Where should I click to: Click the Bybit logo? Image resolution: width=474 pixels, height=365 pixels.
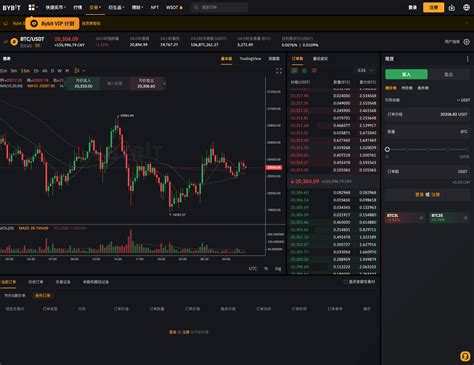tap(11, 7)
